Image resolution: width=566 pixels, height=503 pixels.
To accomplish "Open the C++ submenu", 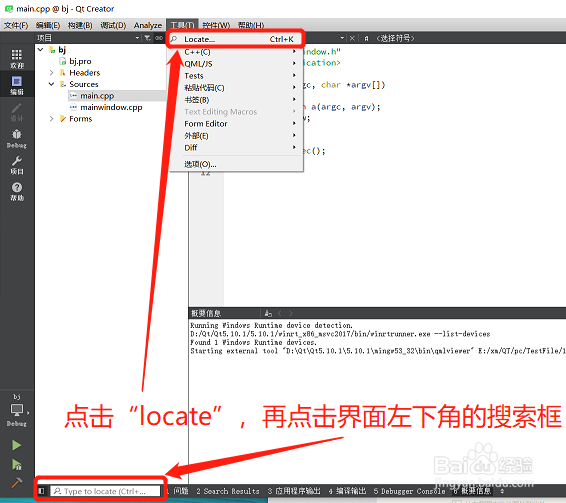I will [236, 52].
